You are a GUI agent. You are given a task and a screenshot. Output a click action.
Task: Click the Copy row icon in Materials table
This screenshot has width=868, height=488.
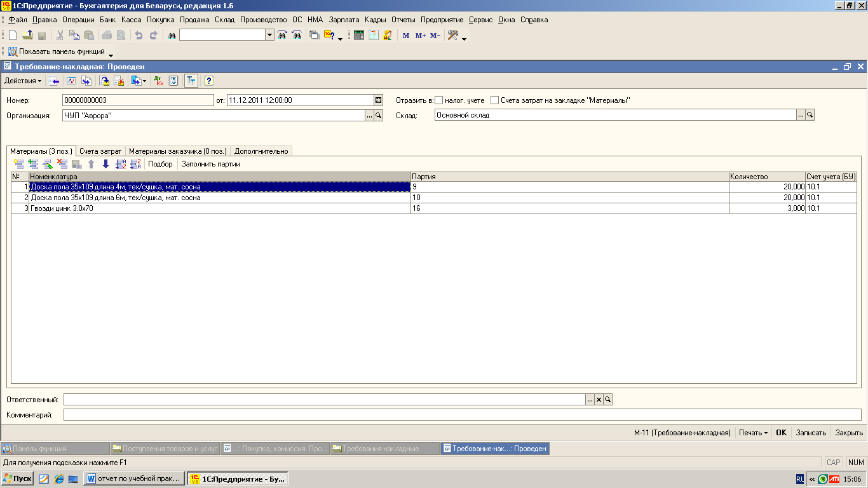[x=33, y=164]
